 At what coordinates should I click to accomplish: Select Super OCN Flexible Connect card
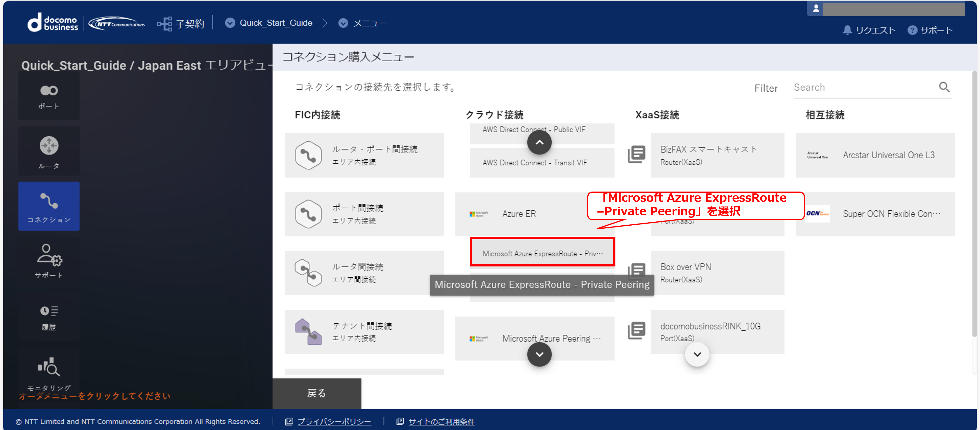coord(875,214)
